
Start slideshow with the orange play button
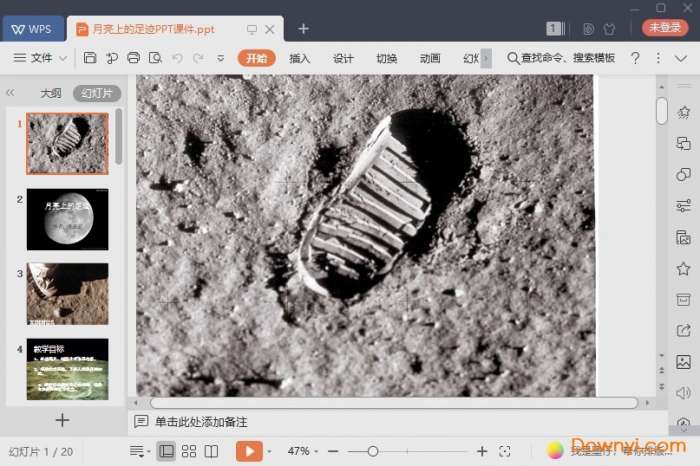click(248, 451)
